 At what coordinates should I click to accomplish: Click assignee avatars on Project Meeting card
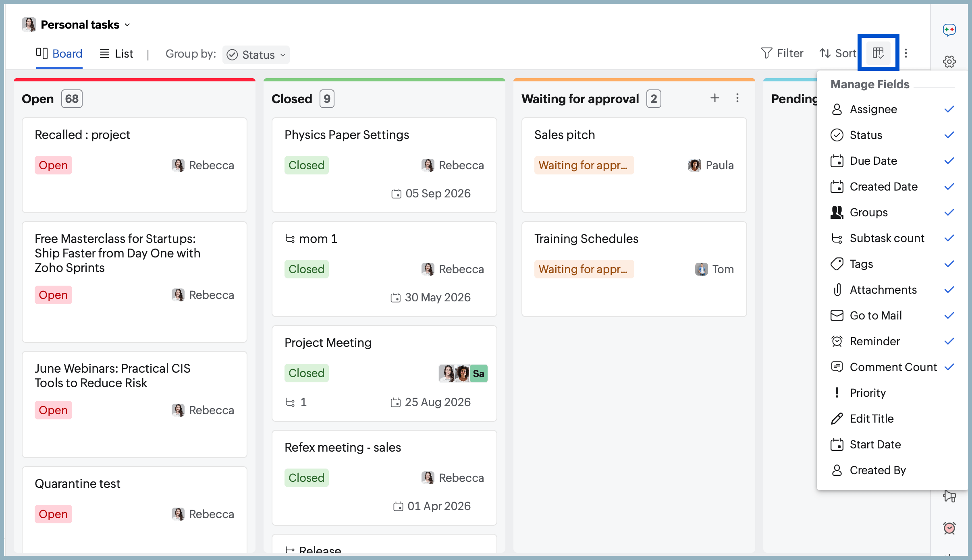463,373
